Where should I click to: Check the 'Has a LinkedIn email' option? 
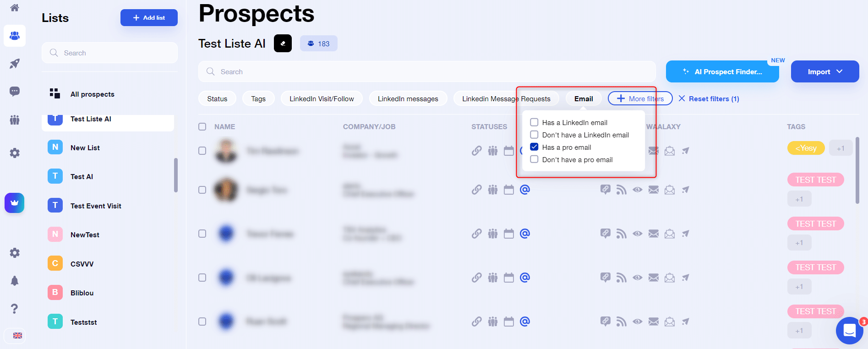click(534, 122)
